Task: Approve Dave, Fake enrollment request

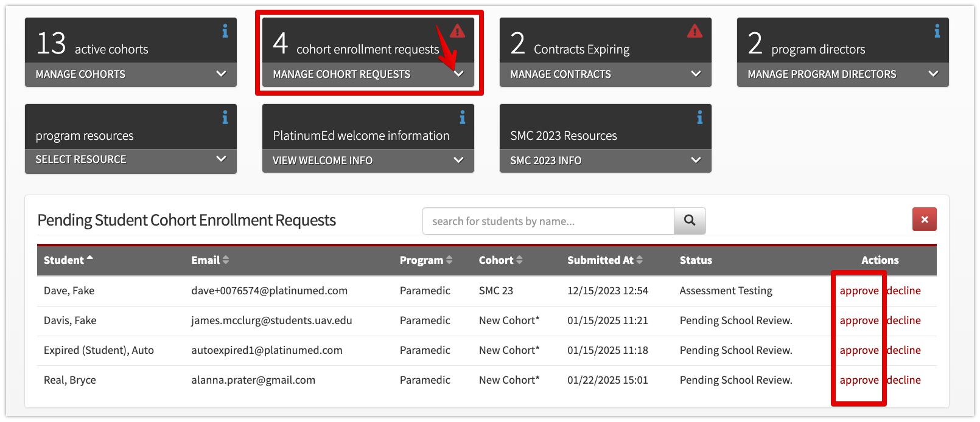Action: pos(859,291)
